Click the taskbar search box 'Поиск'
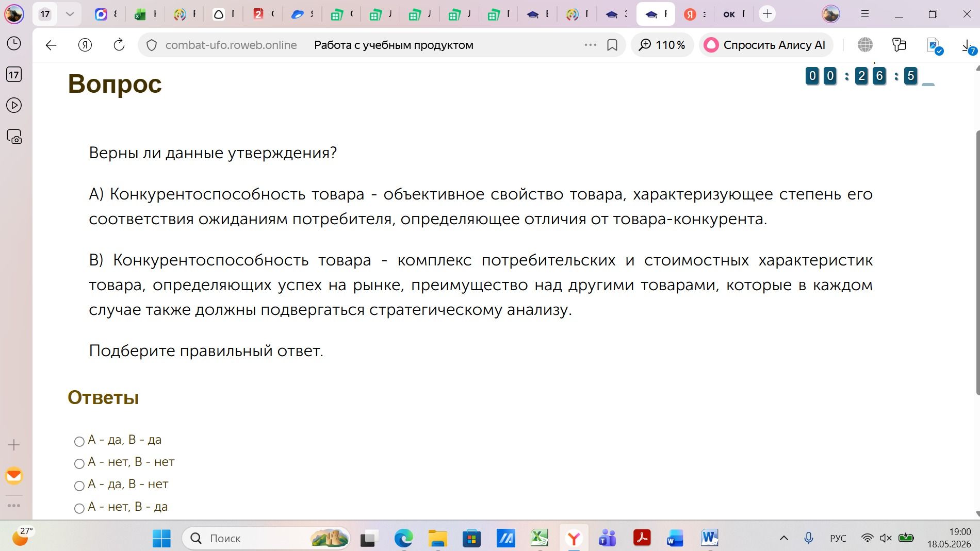The image size is (980, 551). [x=266, y=539]
